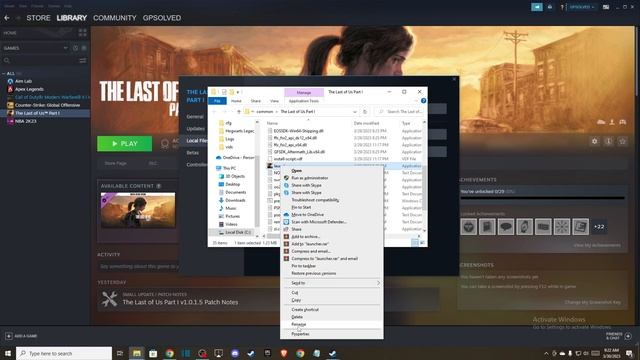The image size is (640, 360).
Task: Collapse the ALL games category
Action: point(4,73)
